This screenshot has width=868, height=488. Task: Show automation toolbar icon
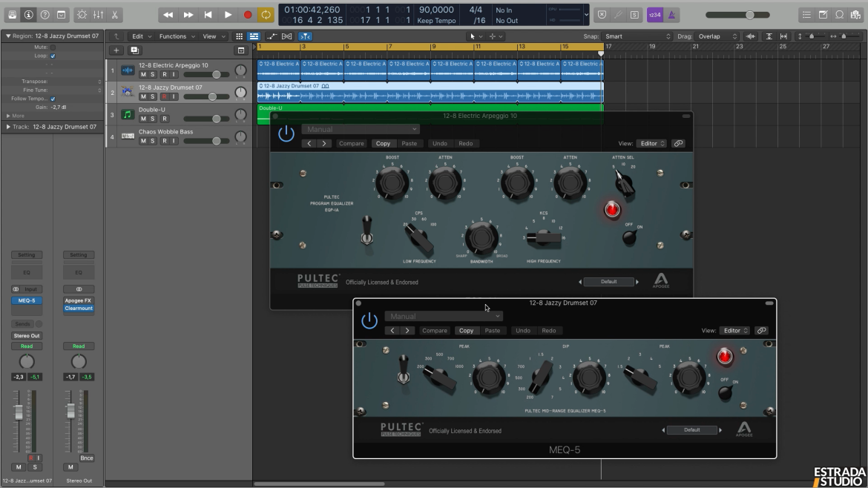pos(272,36)
